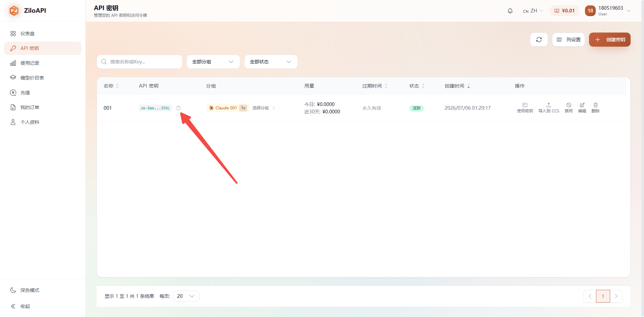
Task: Open the 每页 20 page-size dropdown
Action: pyautogui.click(x=186, y=296)
